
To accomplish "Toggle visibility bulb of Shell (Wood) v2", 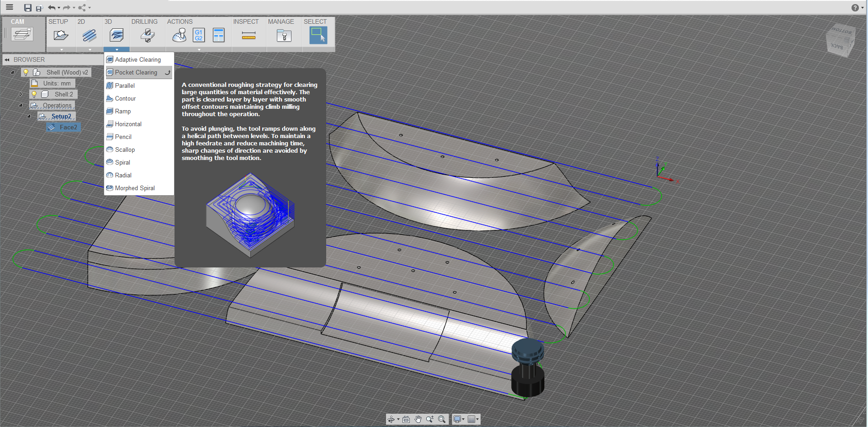I will pyautogui.click(x=26, y=72).
